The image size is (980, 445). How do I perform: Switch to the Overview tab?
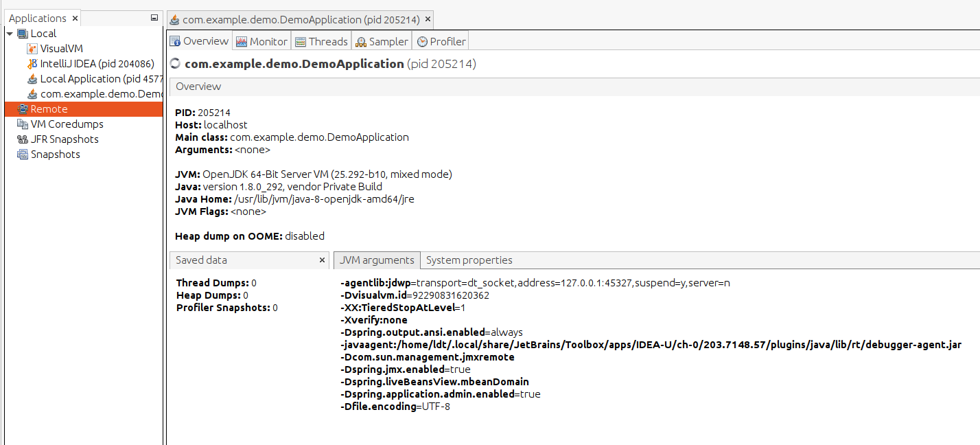[x=200, y=41]
